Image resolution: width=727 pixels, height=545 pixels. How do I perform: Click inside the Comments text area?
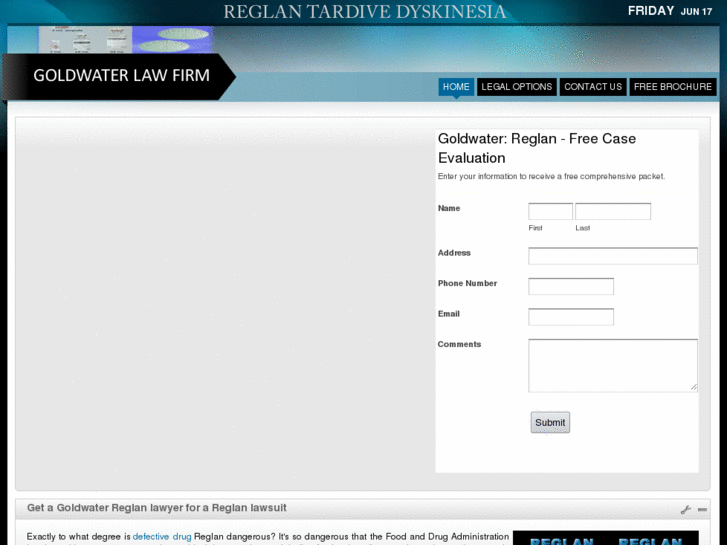(x=612, y=365)
